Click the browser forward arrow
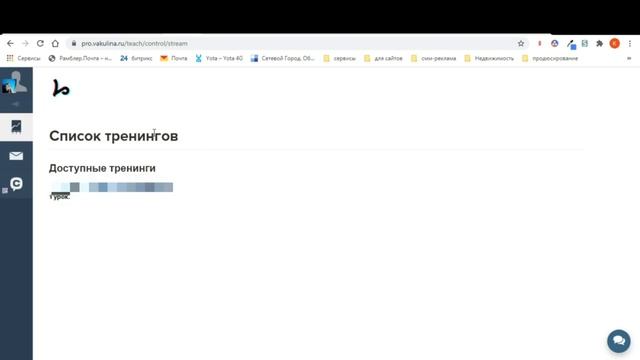The width and height of the screenshot is (640, 360). point(25,43)
